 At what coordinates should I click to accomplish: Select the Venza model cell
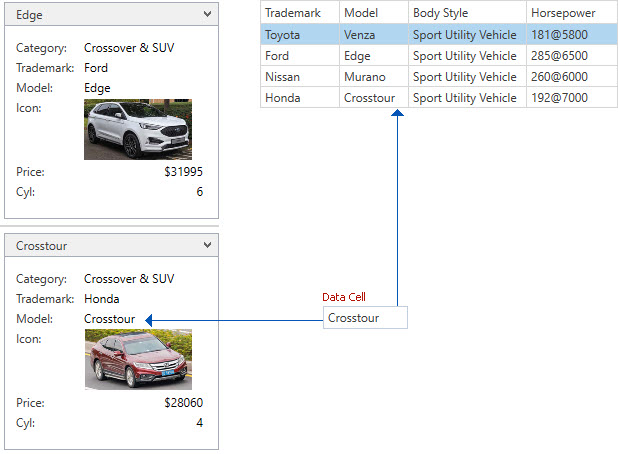coord(374,35)
